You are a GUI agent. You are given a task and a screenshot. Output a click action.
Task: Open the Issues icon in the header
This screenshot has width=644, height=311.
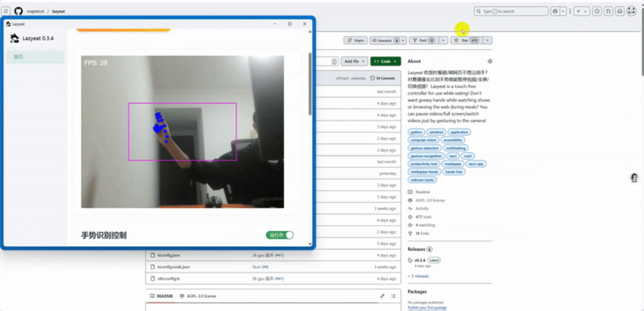click(597, 11)
